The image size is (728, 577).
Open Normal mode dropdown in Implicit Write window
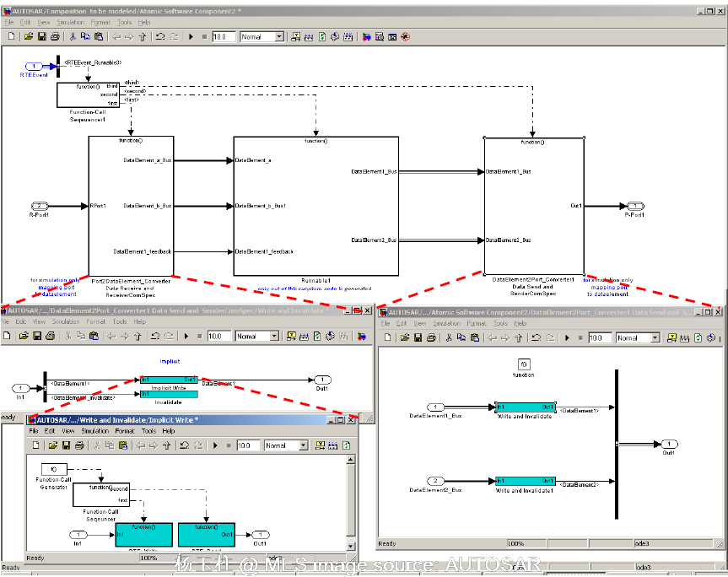pos(303,445)
